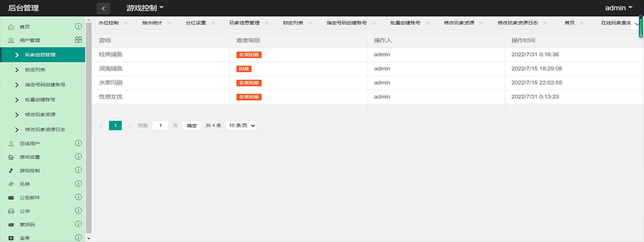
Task: Click the info circle on the 房间设置 row
Action: click(x=78, y=156)
